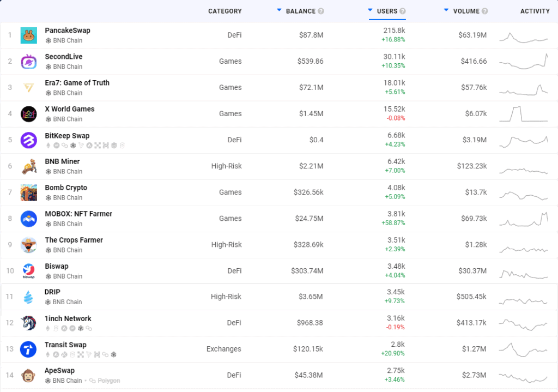The width and height of the screenshot is (558, 392).
Task: Click the Exchanges category for Transit Swap
Action: click(224, 349)
